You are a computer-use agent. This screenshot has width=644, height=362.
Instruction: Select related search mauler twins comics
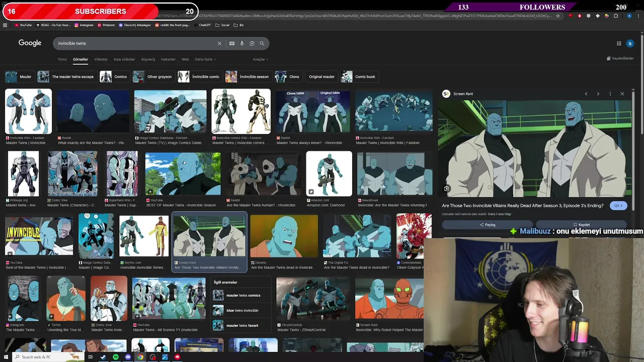tap(242, 295)
